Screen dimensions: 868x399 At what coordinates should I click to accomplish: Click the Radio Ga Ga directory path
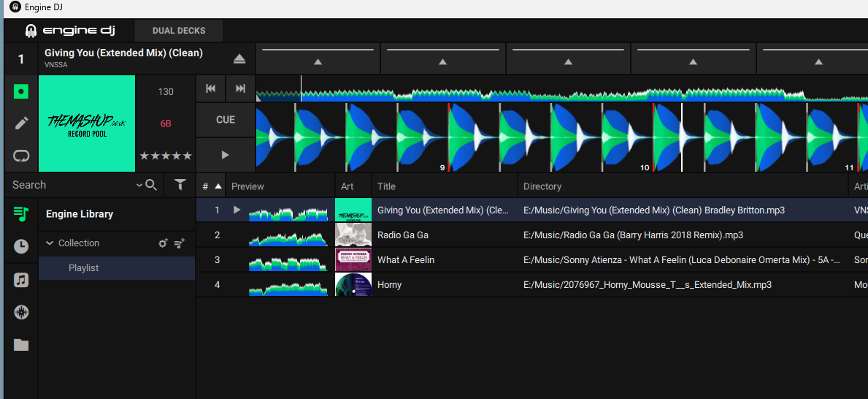coord(633,235)
